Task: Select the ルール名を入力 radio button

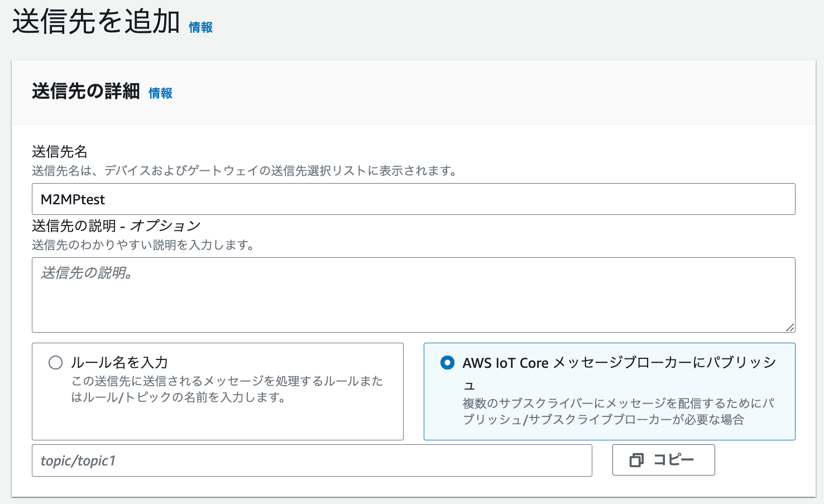Action: [x=56, y=363]
